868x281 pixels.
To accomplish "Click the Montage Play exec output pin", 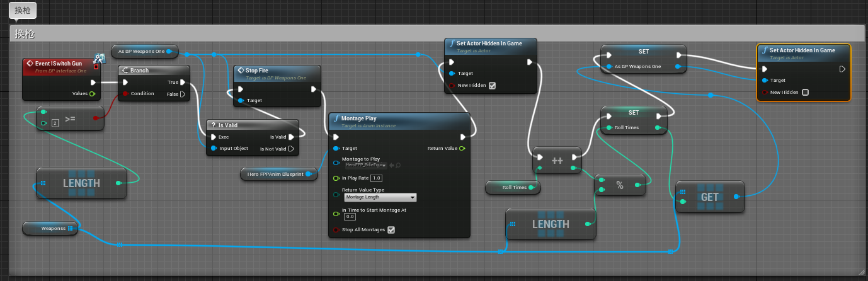I will (x=463, y=137).
